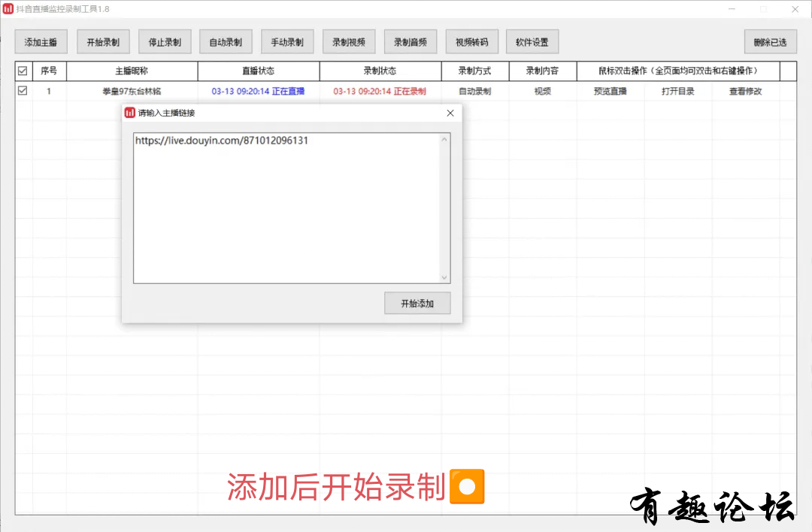Uncheck the checkbox for row 1 拳皇97东台林铭
This screenshot has height=532, width=812.
23,91
